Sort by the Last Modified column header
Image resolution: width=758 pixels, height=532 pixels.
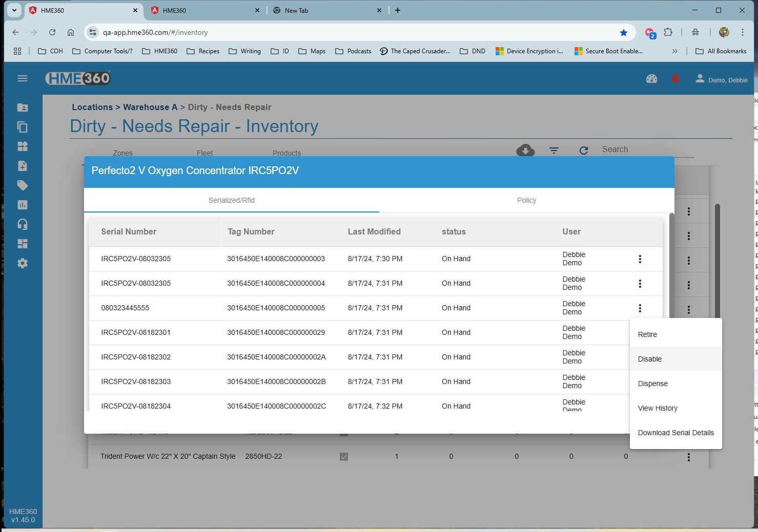coord(374,231)
